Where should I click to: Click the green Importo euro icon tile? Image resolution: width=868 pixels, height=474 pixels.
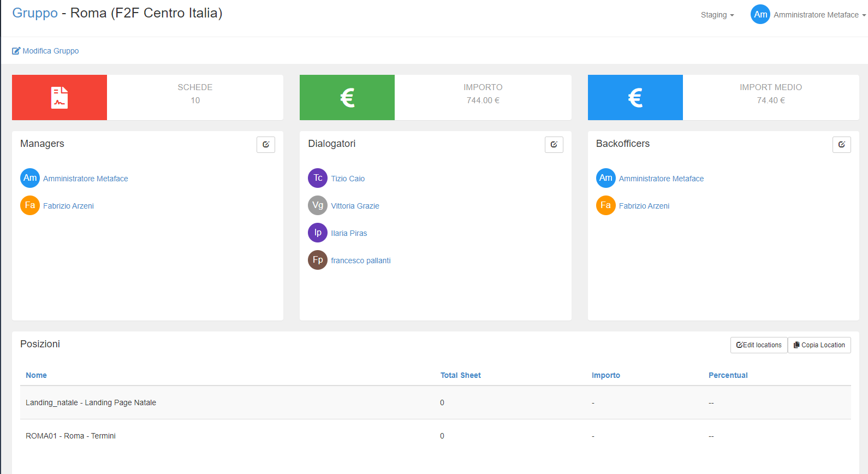click(347, 98)
